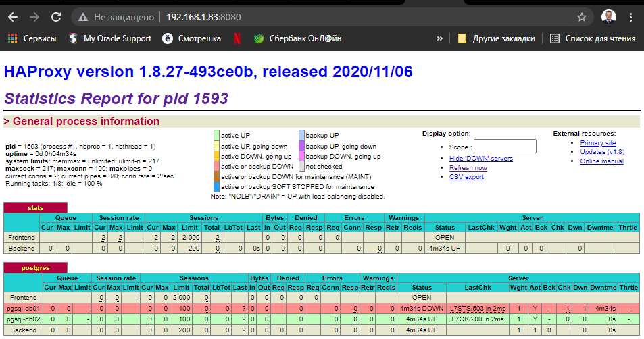Click the Backend row label in stats table

click(22, 249)
